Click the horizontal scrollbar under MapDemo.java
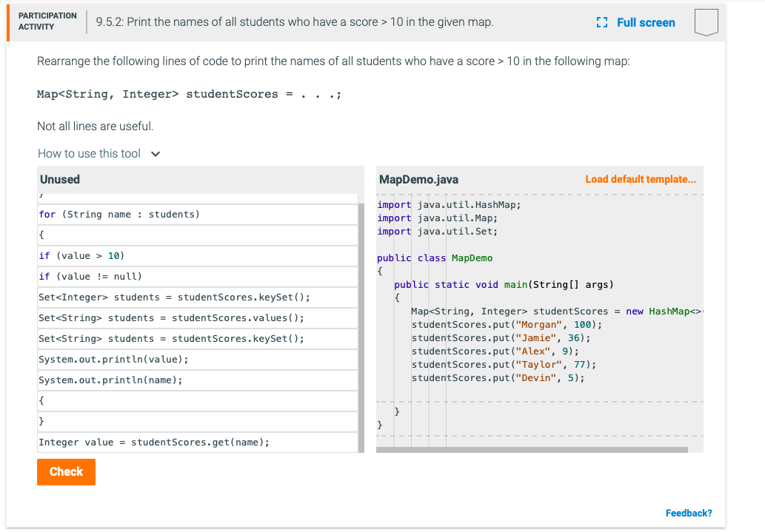 tap(532, 449)
